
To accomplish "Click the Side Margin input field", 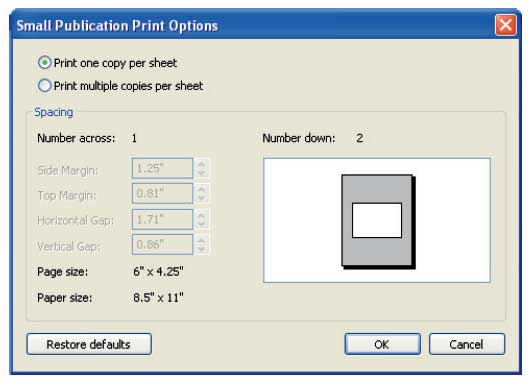I will pyautogui.click(x=163, y=168).
